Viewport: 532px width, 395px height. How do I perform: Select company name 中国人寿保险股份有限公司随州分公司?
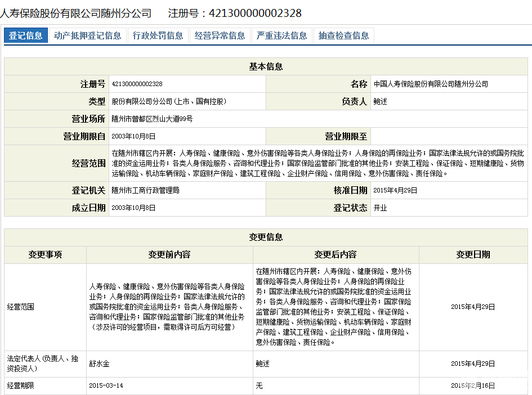point(431,84)
